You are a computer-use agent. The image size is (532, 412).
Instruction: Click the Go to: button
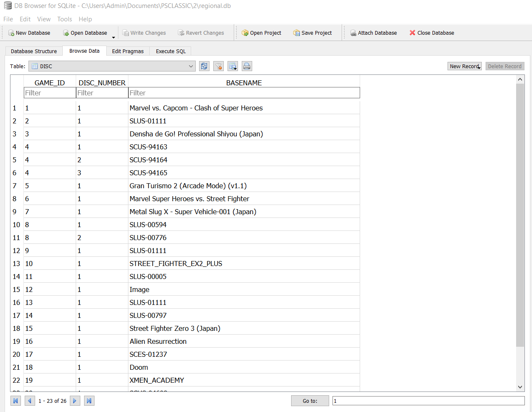310,401
